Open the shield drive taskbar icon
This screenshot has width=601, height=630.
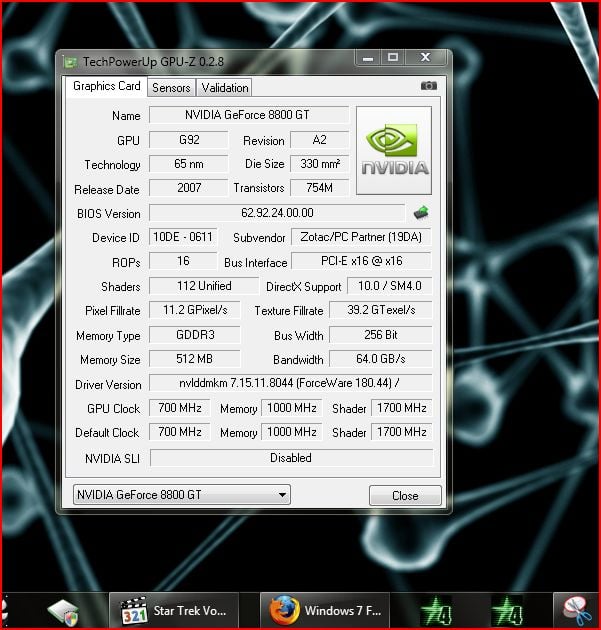(63, 611)
